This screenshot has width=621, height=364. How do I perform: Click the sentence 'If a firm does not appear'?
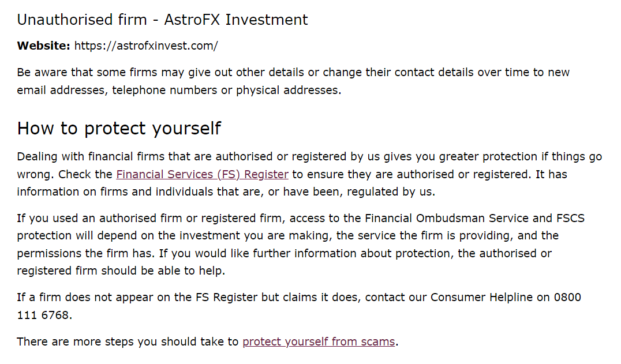(x=299, y=306)
